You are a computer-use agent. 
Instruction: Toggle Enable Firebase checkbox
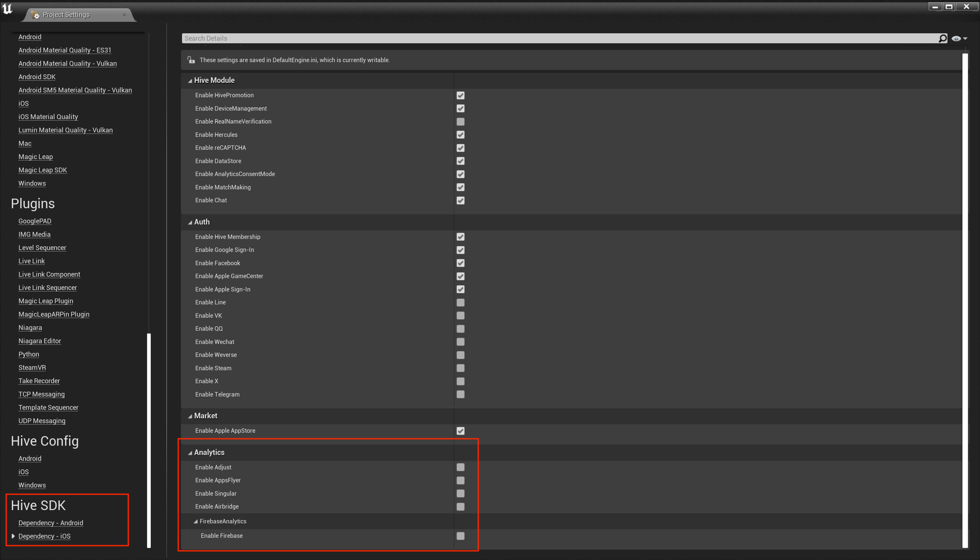[460, 536]
